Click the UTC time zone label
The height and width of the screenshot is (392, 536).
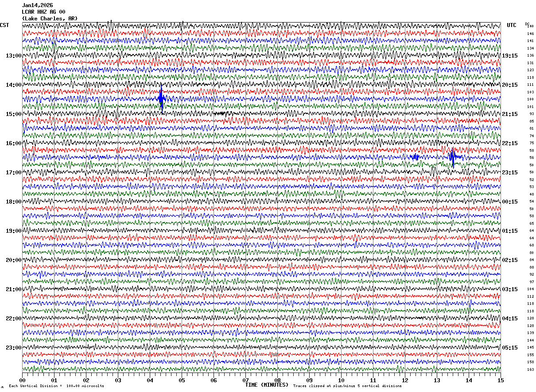pos(512,25)
